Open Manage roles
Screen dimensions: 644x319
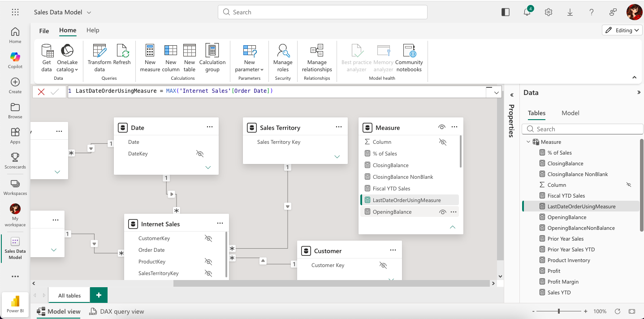click(x=283, y=58)
